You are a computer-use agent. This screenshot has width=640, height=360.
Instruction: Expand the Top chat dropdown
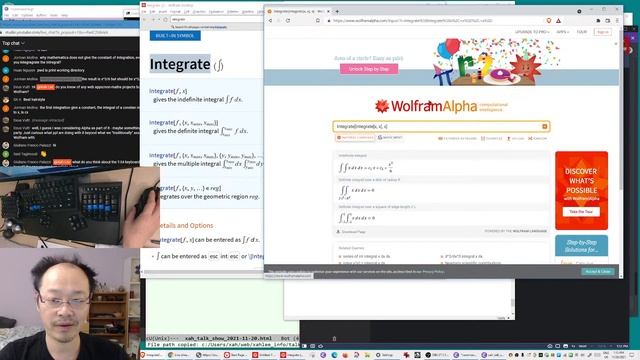pos(13,43)
